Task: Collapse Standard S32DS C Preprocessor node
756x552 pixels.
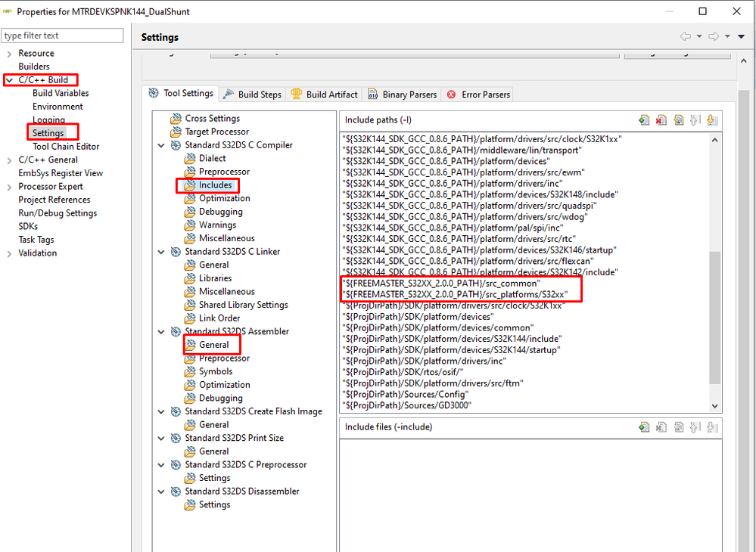Action: 161,465
